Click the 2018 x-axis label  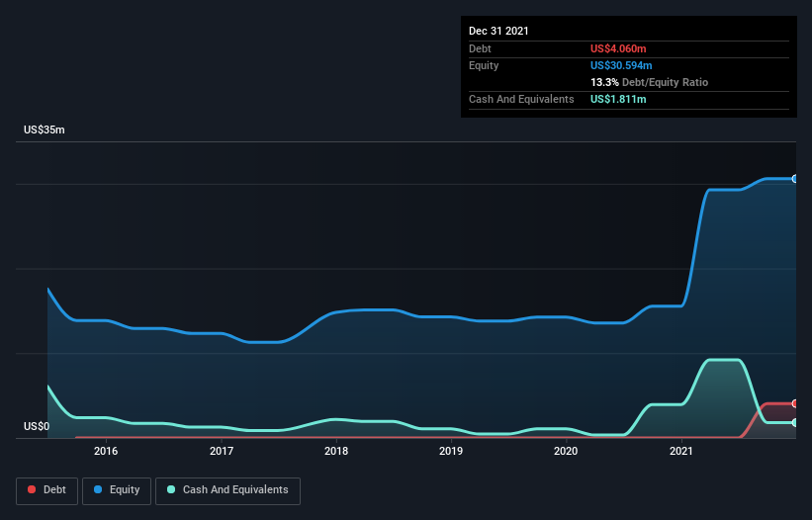336,451
